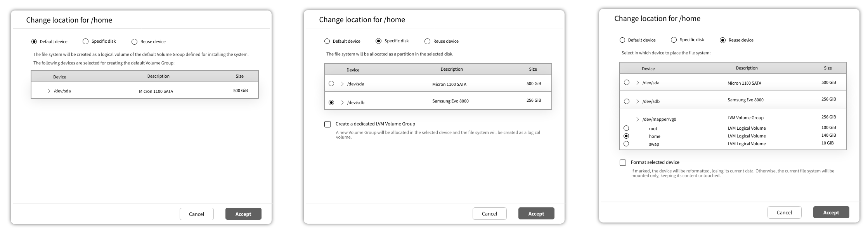The image size is (868, 233).
Task: Click Cancel in the left dialog
Action: [196, 214]
